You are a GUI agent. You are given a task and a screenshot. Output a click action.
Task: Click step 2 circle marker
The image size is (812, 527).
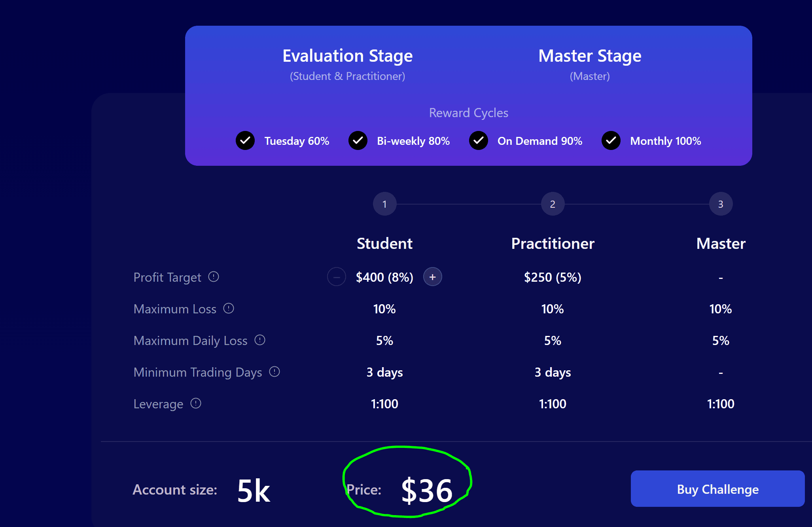click(x=553, y=204)
